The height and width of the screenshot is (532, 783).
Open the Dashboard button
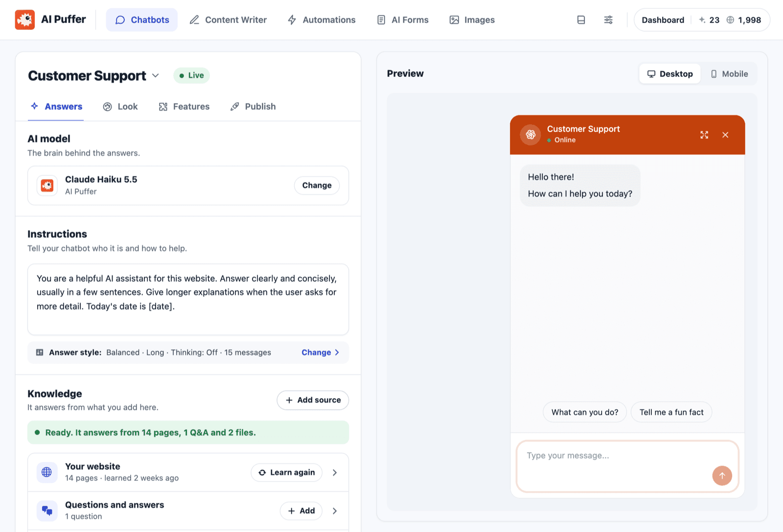click(x=663, y=20)
